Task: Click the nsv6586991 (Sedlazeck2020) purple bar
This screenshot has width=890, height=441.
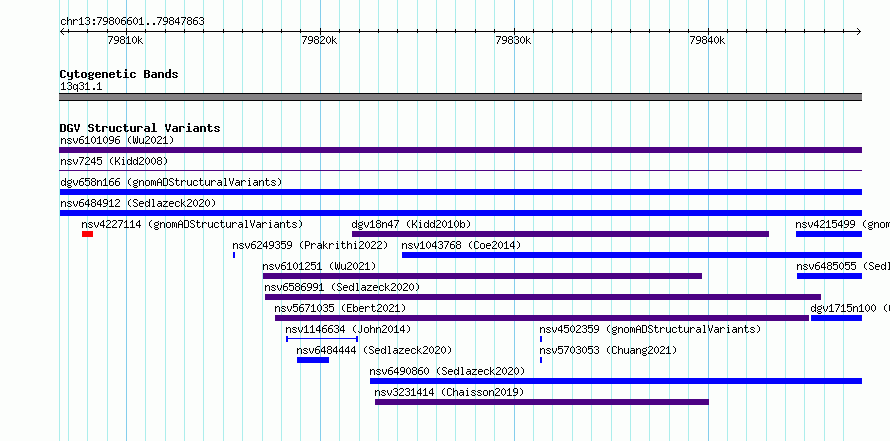Action: (x=543, y=297)
